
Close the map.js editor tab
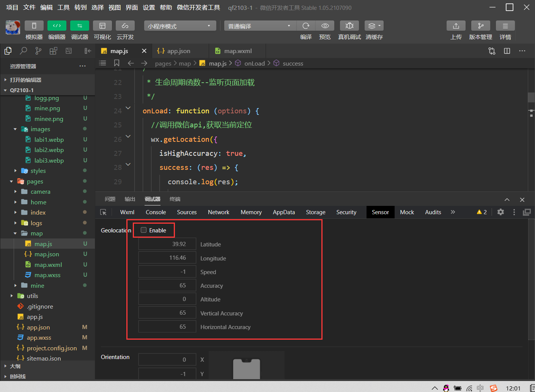pyautogui.click(x=144, y=51)
